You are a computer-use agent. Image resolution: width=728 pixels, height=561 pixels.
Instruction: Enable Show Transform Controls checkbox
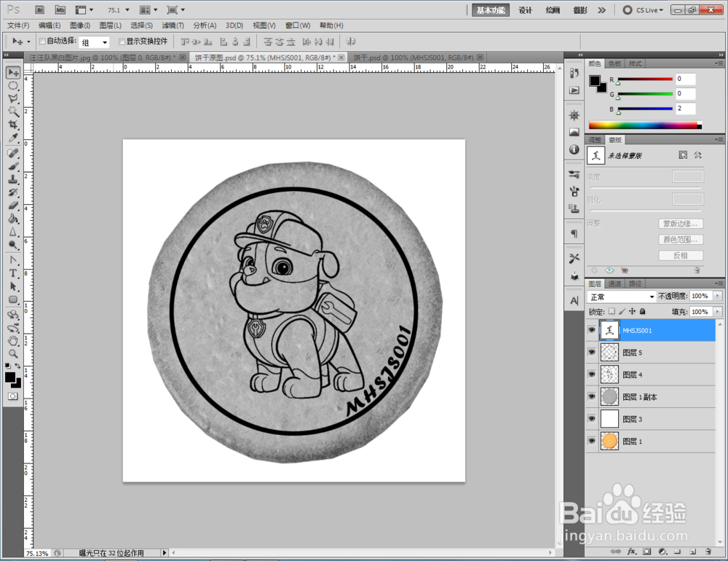coord(122,42)
